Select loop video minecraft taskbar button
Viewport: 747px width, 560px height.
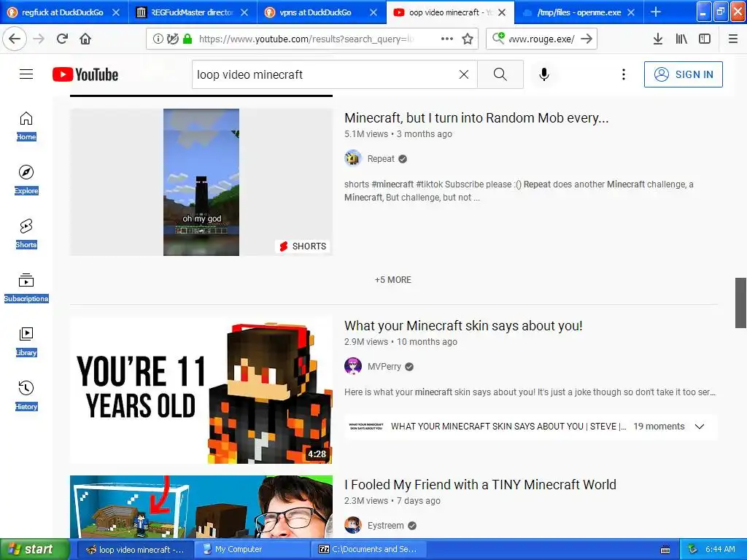[x=135, y=550]
